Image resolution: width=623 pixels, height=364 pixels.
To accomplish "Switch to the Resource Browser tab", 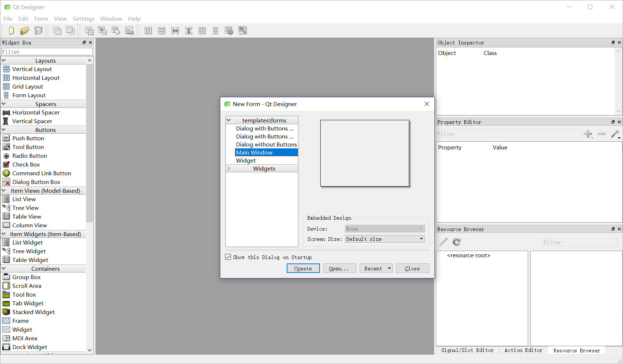I will click(x=576, y=351).
